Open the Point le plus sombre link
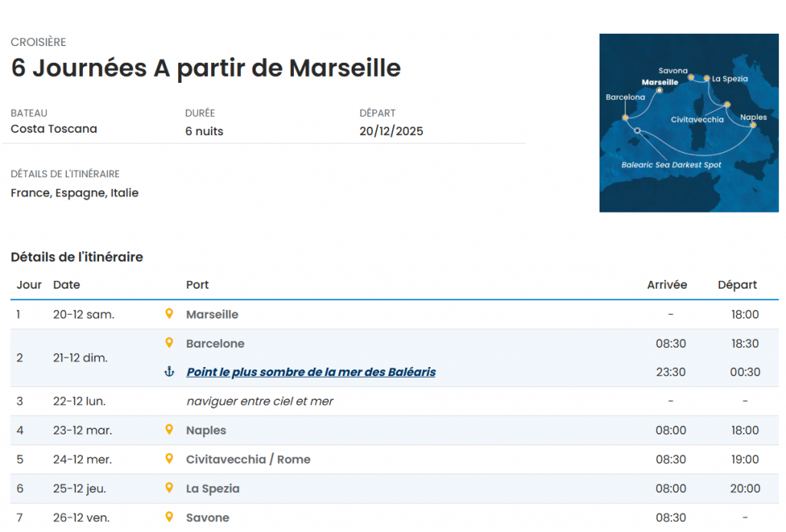The width and height of the screenshot is (786, 532). [311, 372]
